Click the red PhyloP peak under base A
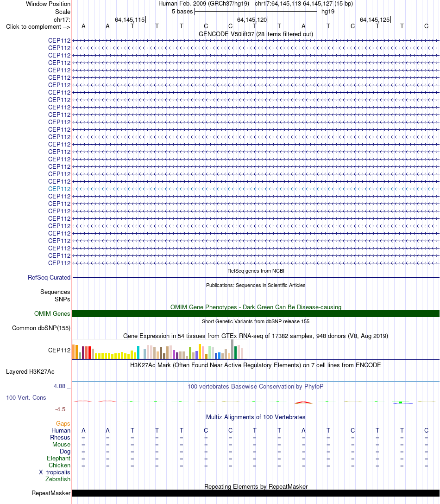Screen dimensions: 440x504 [x=303, y=402]
